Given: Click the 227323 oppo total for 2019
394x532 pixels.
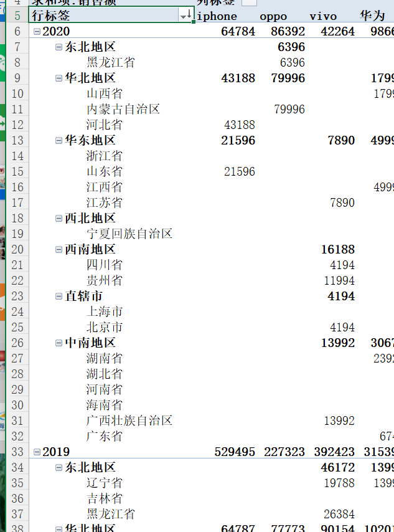Looking at the screenshot, I should coord(284,452).
